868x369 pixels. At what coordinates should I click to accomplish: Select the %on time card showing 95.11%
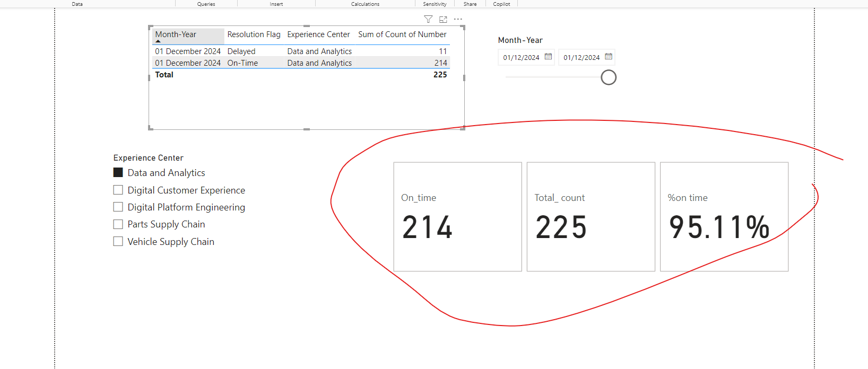tap(724, 216)
